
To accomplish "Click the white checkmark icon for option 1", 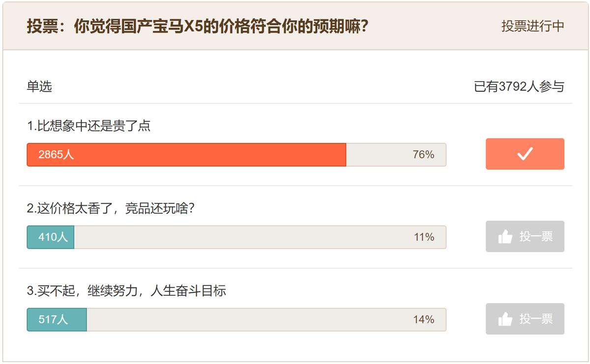I will click(525, 154).
